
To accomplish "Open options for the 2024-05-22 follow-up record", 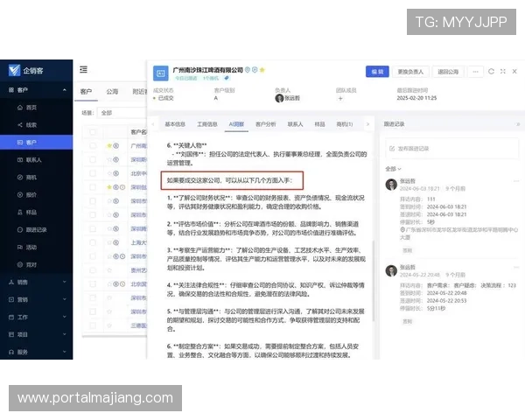I will click(516, 267).
